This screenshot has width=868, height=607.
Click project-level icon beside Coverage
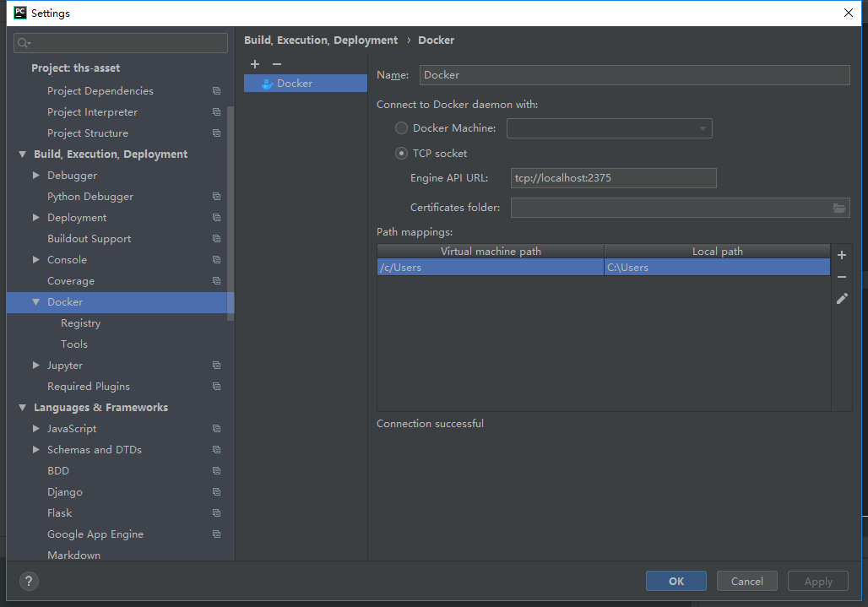pos(216,280)
